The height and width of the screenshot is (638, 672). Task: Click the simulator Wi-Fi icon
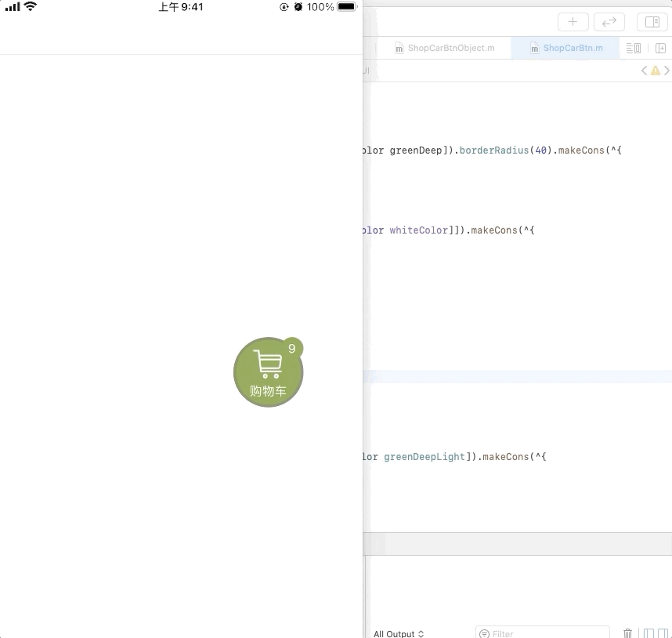(31, 6)
